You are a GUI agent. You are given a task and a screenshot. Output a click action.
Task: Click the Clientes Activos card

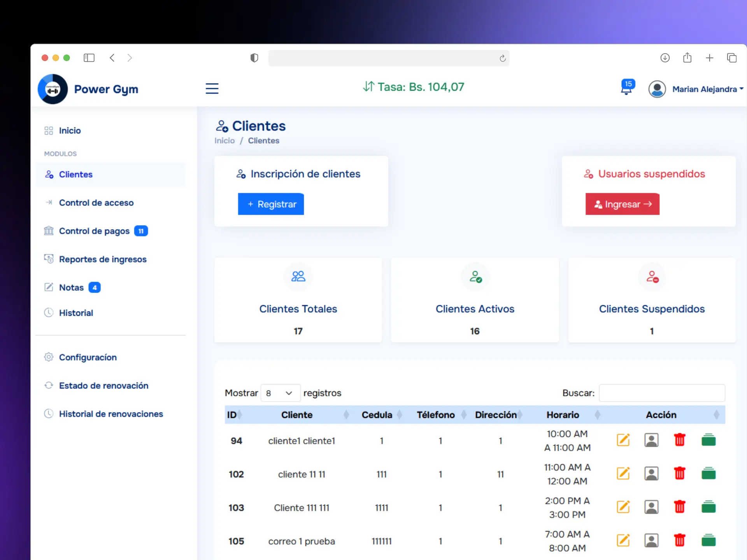pyautogui.click(x=475, y=300)
